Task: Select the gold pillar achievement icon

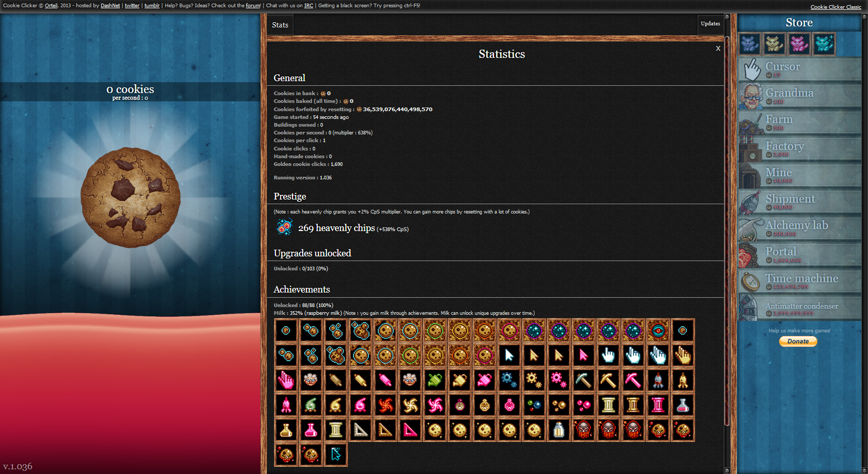Action: point(633,405)
